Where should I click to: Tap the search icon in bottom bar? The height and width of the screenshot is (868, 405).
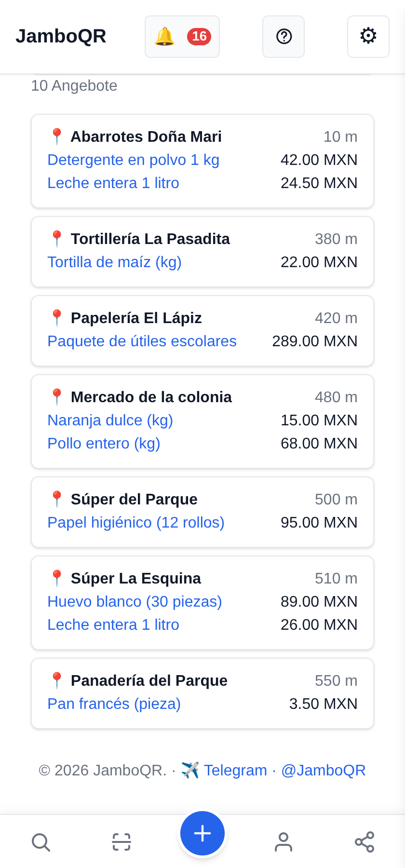pos(40,842)
